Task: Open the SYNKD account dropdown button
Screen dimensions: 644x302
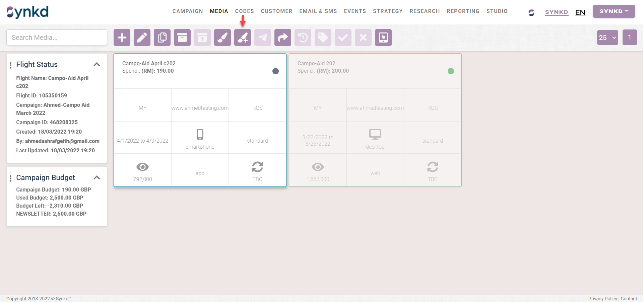Action: click(614, 11)
